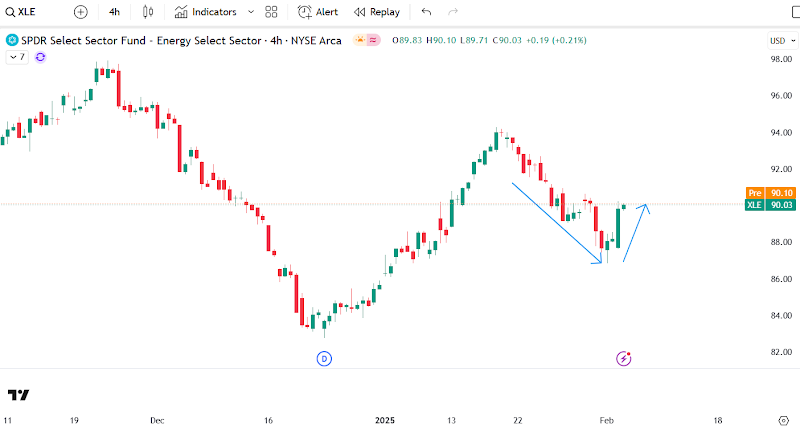Click the 2025 label on time axis
Image resolution: width=800 pixels, height=428 pixels.
click(x=385, y=420)
